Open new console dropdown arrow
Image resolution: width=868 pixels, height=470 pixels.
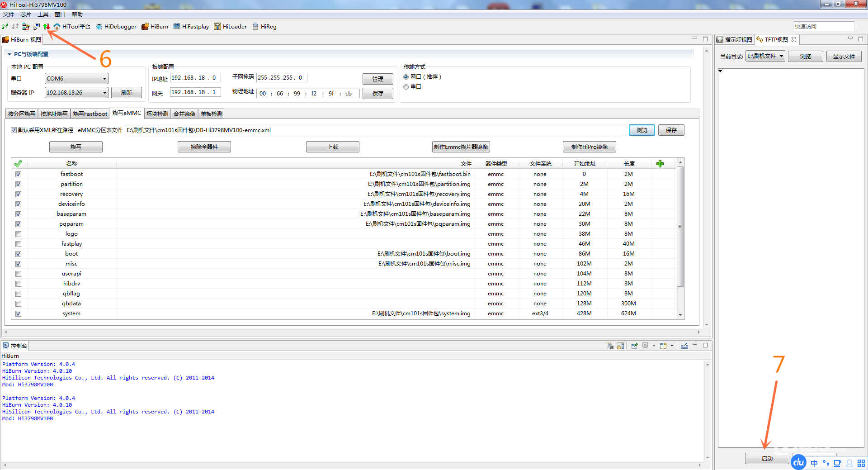click(x=672, y=346)
